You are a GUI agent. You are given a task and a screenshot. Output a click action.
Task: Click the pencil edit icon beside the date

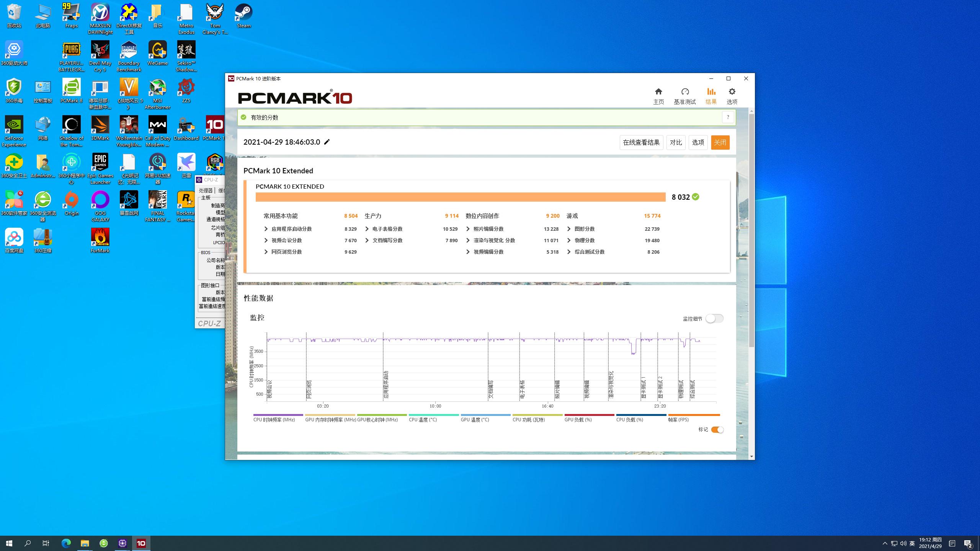[327, 142]
